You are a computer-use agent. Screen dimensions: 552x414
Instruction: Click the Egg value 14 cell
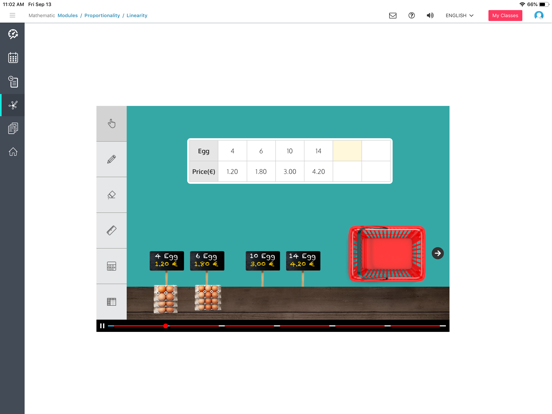(x=318, y=151)
